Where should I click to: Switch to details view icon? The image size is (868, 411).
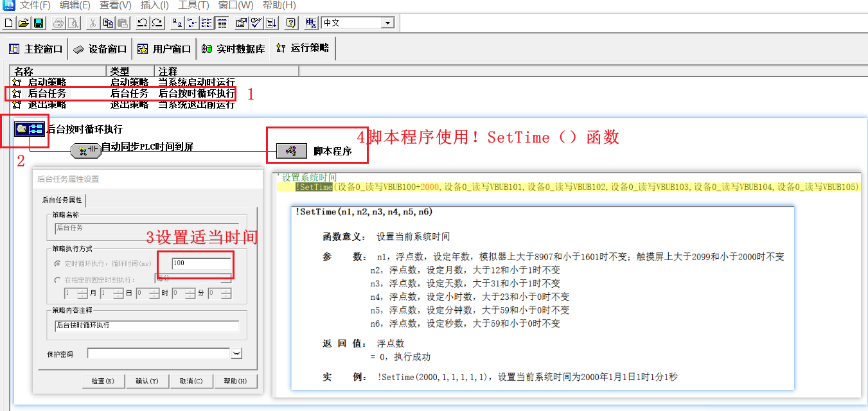coord(221,23)
